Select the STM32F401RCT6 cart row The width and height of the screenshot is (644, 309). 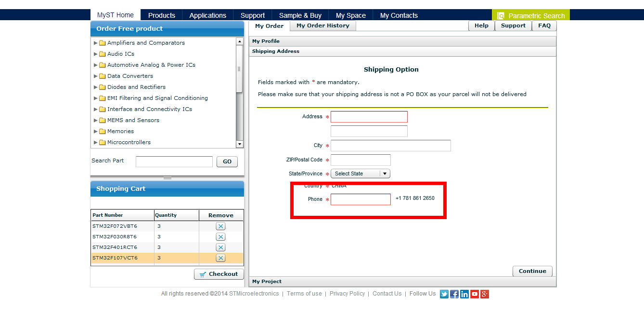click(x=167, y=247)
